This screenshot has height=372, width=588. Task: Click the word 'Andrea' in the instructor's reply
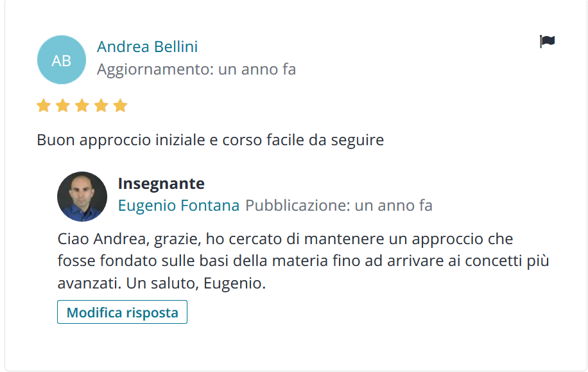tap(119, 239)
